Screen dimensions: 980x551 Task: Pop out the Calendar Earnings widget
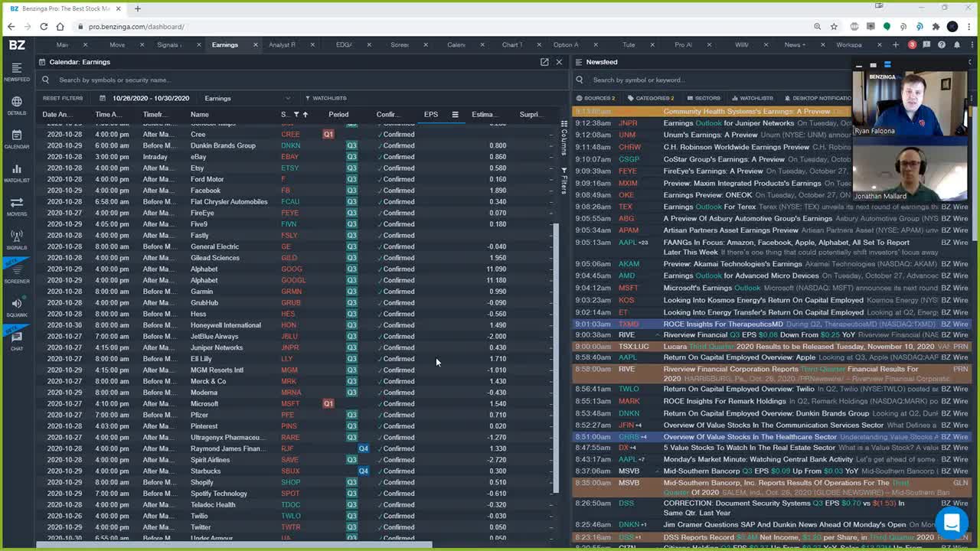(x=544, y=62)
